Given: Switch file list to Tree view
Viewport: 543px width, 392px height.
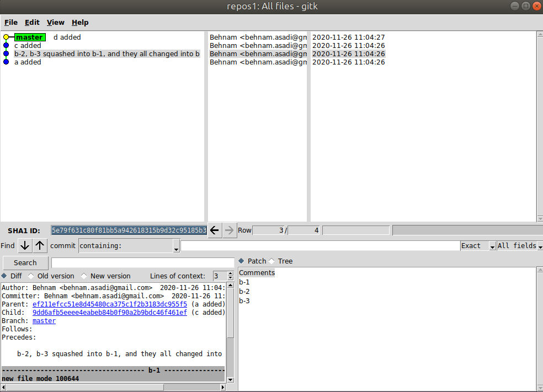Looking at the screenshot, I should pos(271,261).
